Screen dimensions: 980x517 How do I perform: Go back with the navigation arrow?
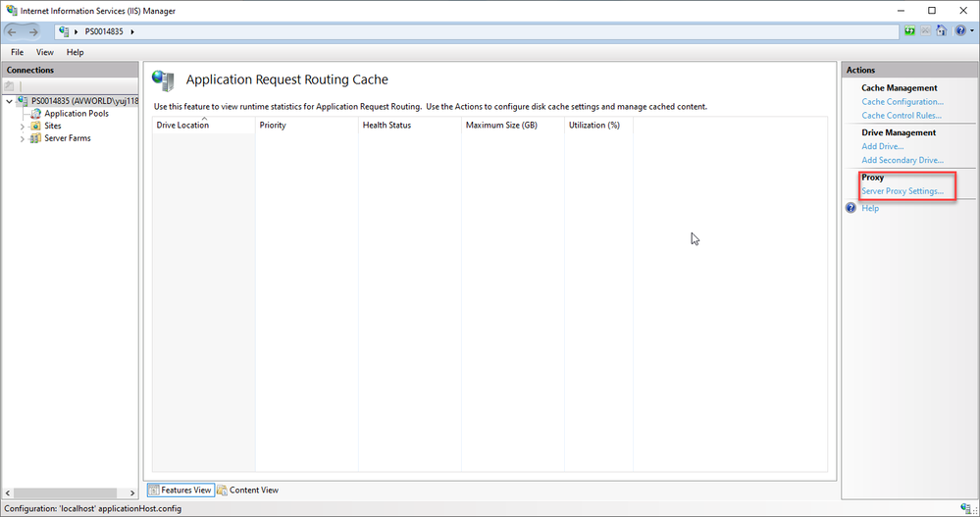(x=12, y=31)
